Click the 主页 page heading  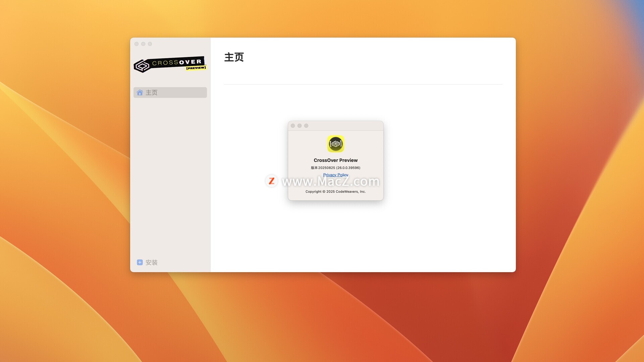click(x=234, y=57)
